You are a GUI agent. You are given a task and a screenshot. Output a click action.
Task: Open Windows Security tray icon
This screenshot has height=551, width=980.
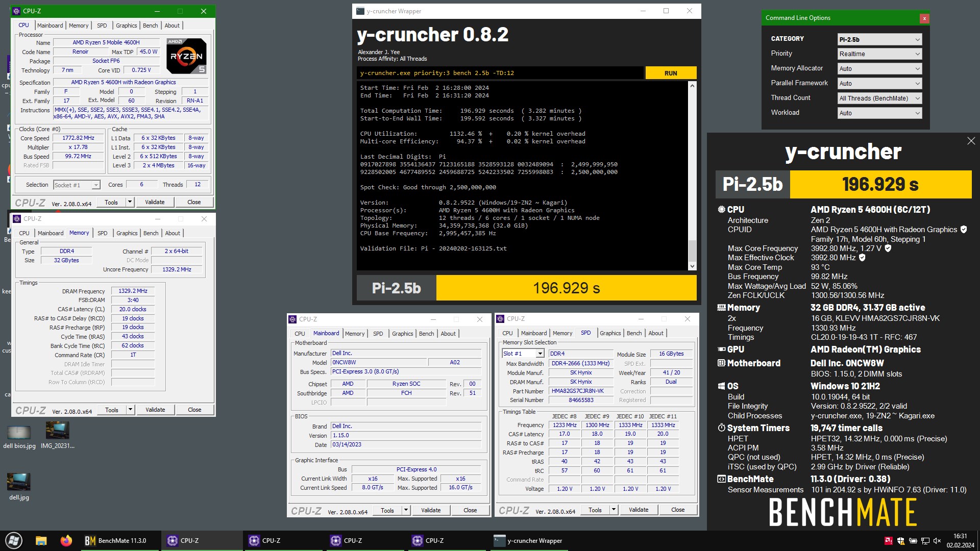[901, 541]
